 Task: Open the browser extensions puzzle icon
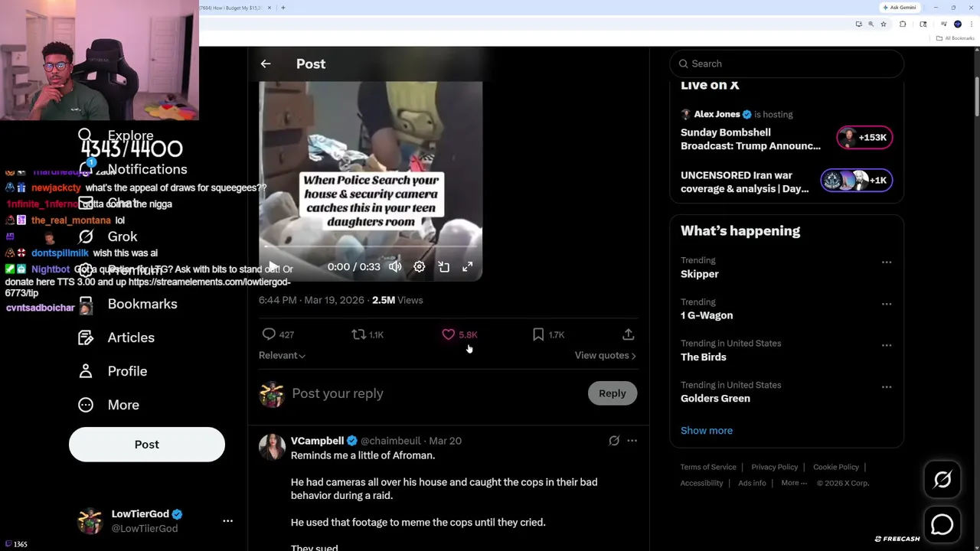pos(903,24)
